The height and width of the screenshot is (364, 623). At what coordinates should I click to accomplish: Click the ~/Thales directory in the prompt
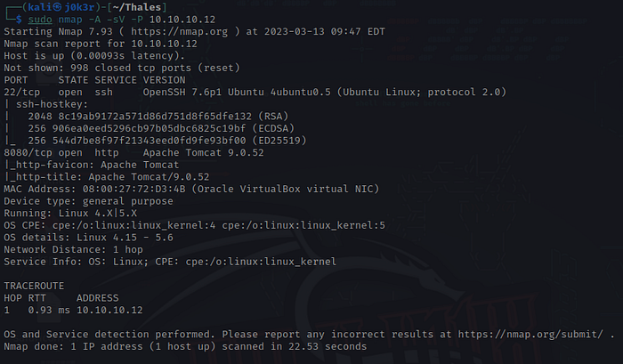click(x=131, y=8)
